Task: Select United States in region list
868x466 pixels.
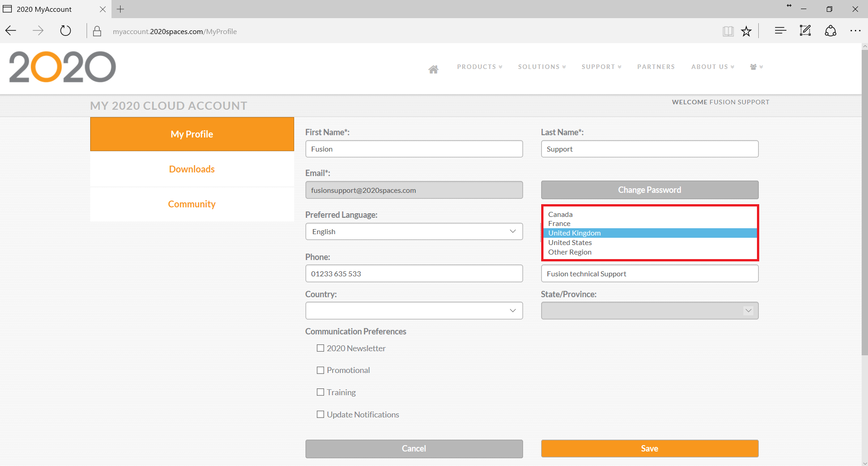Action: [x=650, y=242]
